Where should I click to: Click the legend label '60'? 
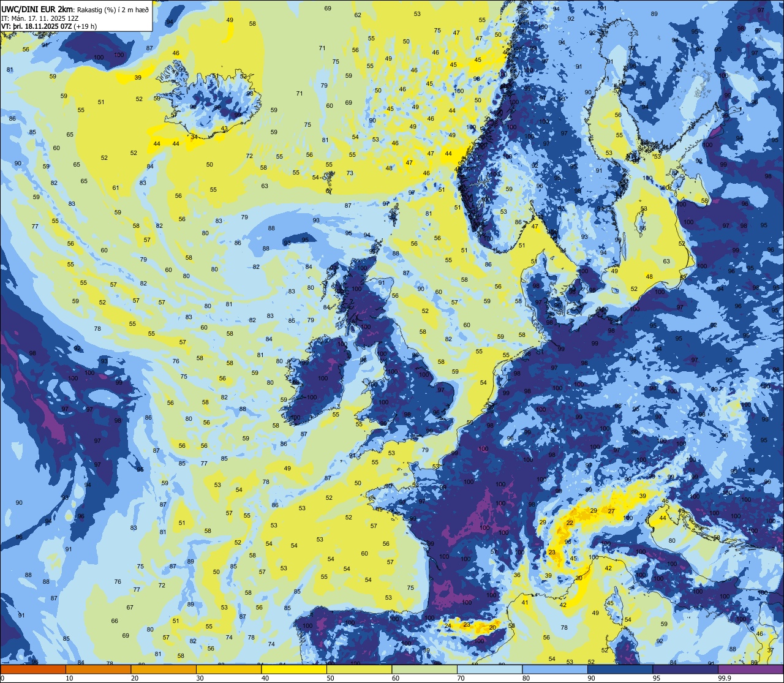tap(395, 678)
